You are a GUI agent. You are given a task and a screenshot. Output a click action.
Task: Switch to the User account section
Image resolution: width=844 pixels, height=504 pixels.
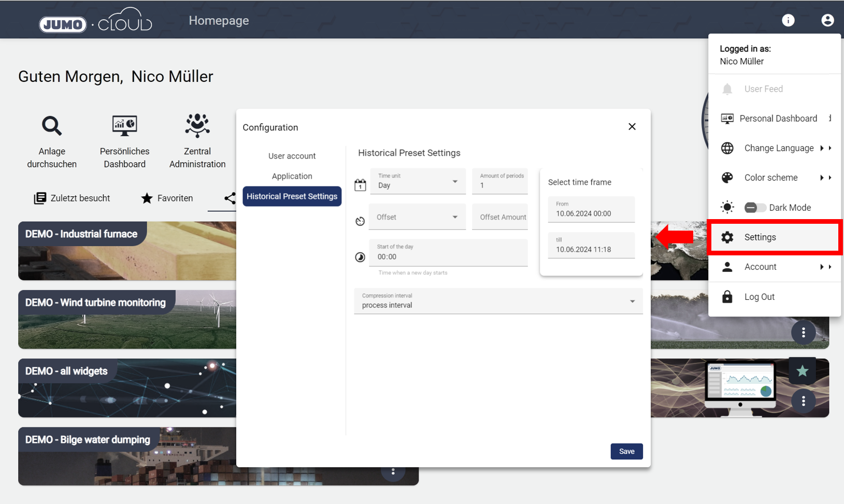tap(292, 156)
